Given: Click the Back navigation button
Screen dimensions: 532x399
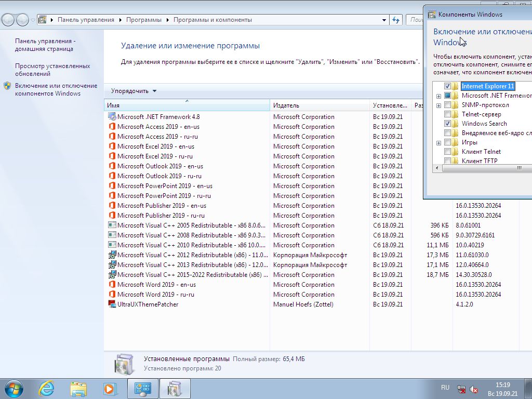Looking at the screenshot, I should [x=8, y=20].
